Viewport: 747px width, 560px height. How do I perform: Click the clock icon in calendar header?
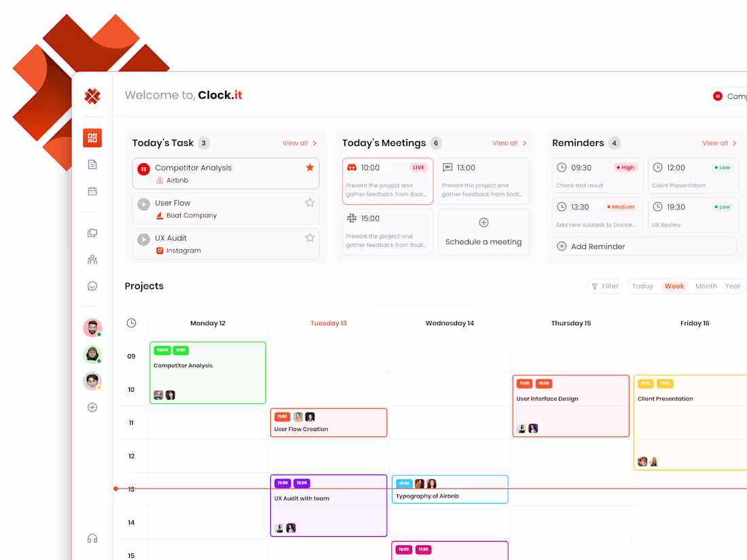tap(132, 323)
